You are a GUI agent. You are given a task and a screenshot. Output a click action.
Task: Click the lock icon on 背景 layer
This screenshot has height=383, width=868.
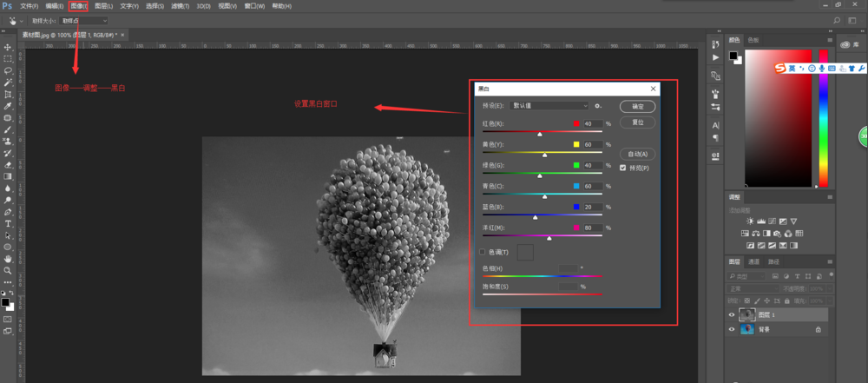[x=818, y=330]
